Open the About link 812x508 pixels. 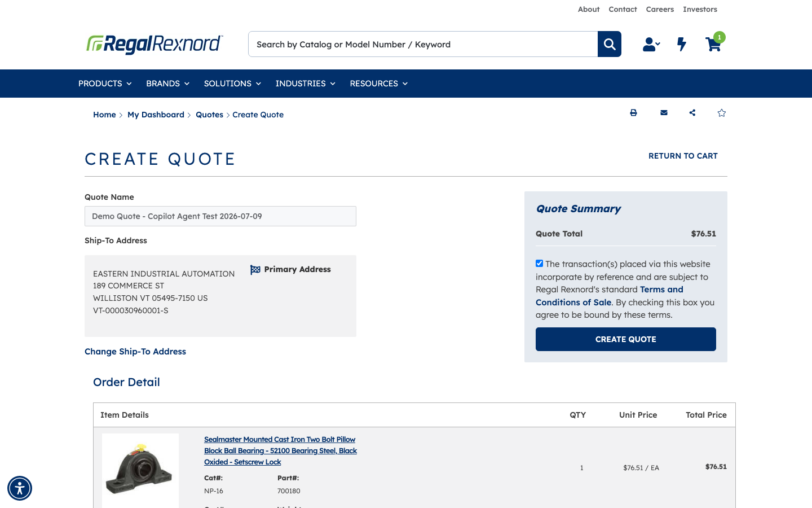pyautogui.click(x=589, y=10)
